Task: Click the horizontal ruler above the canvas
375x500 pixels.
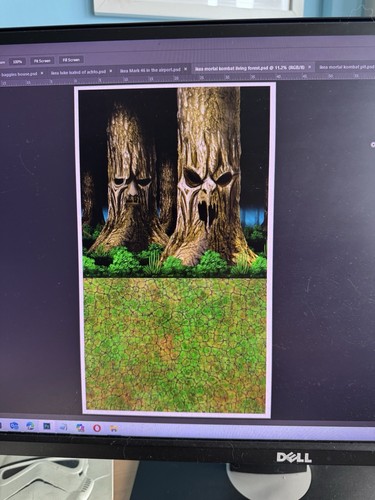Action: (187, 79)
